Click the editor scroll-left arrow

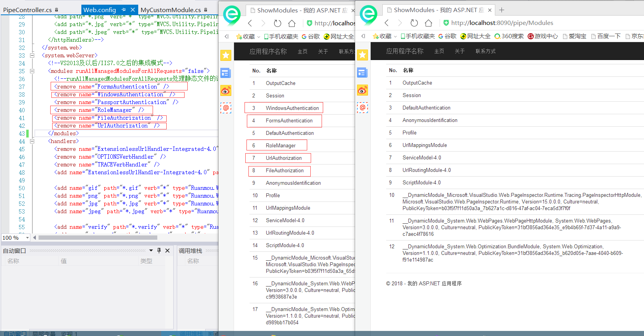(35, 237)
